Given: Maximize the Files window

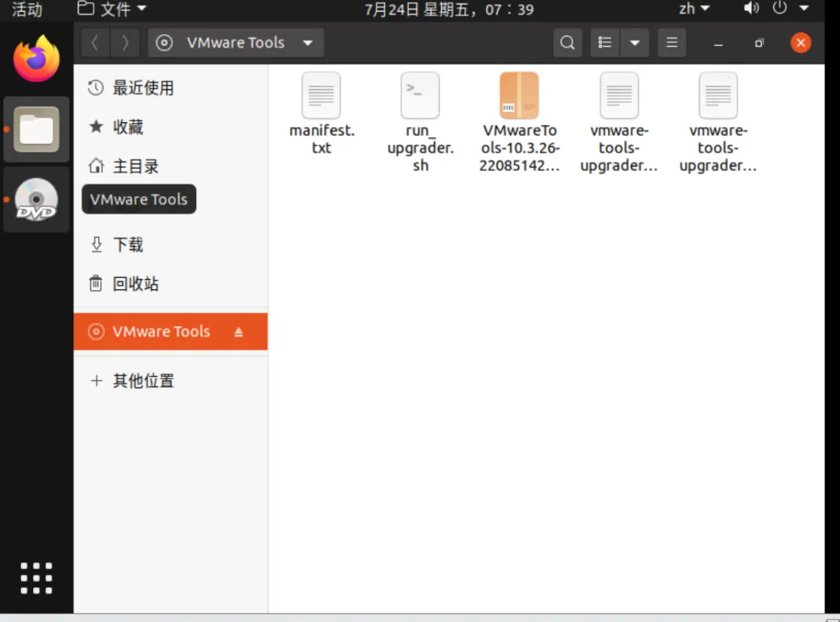Looking at the screenshot, I should tap(759, 43).
